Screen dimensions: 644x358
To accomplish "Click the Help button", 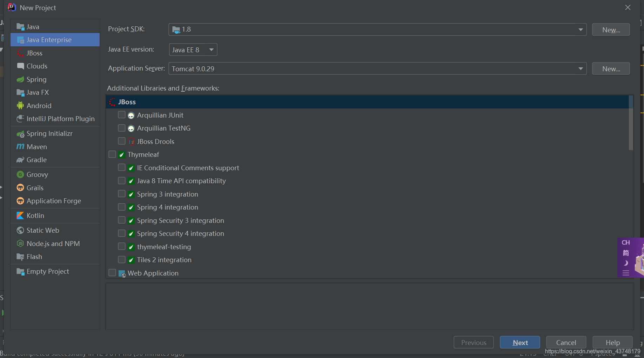I will [x=612, y=343].
